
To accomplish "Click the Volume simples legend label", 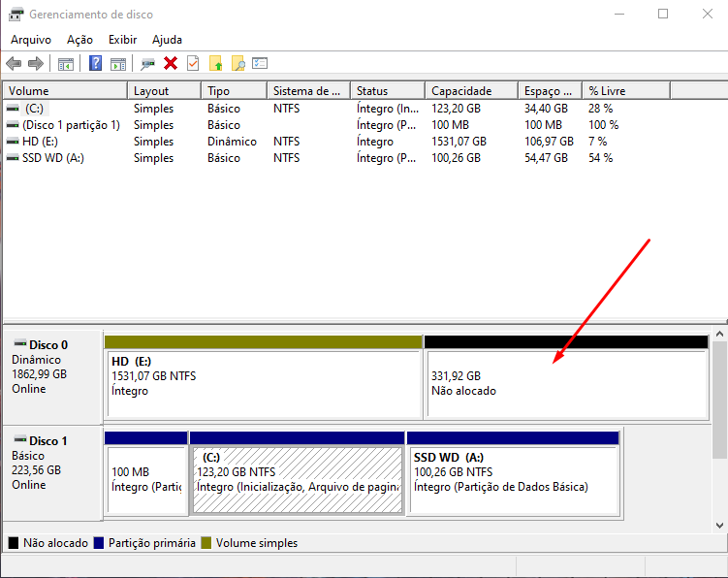I will 257,543.
